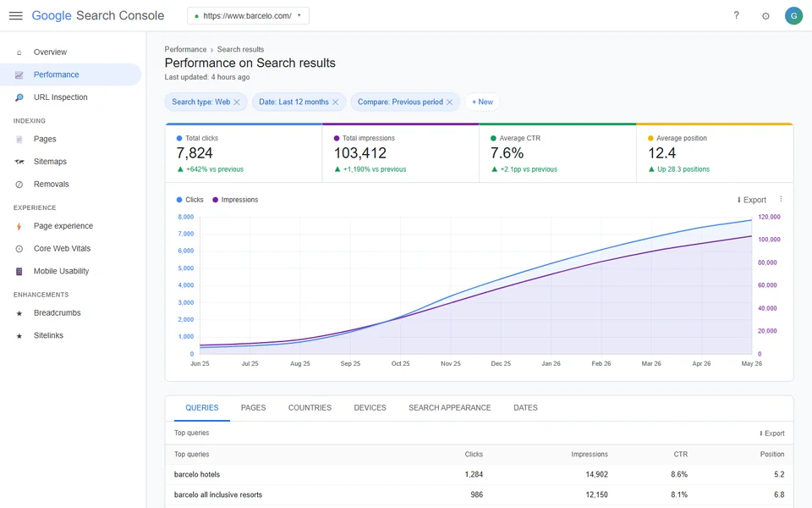Image resolution: width=812 pixels, height=508 pixels.
Task: Export the chart data
Action: coord(751,200)
